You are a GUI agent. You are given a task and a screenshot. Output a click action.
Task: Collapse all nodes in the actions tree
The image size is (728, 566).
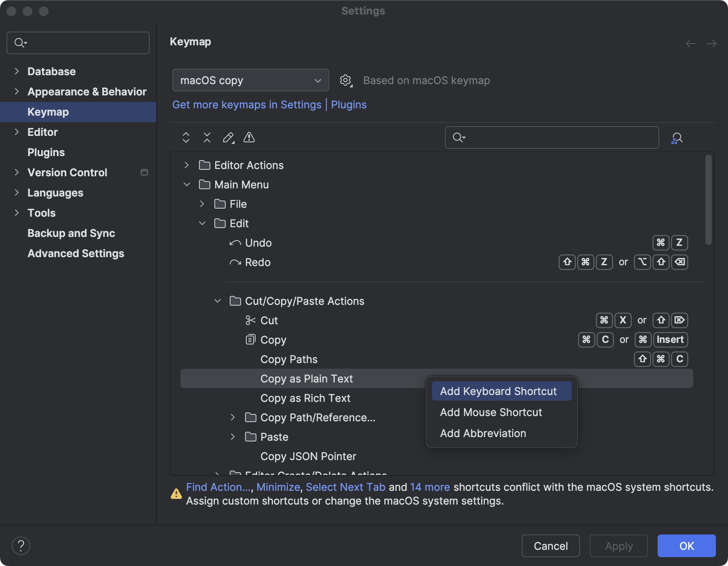tap(207, 137)
